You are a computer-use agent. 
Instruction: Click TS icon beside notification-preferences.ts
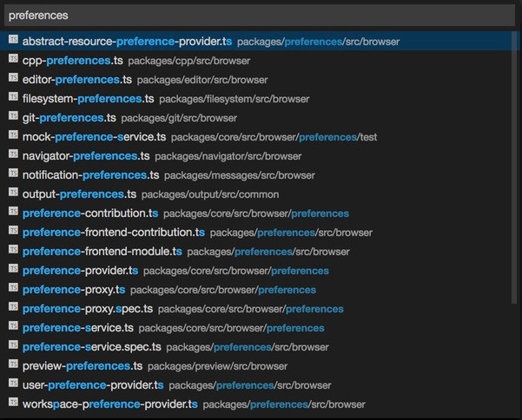pos(13,173)
